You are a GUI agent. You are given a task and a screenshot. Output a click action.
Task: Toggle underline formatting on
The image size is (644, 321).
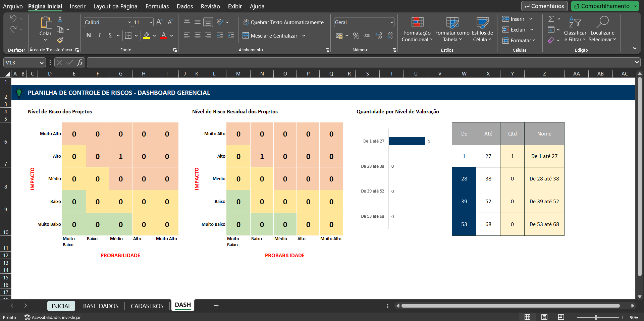click(x=110, y=36)
